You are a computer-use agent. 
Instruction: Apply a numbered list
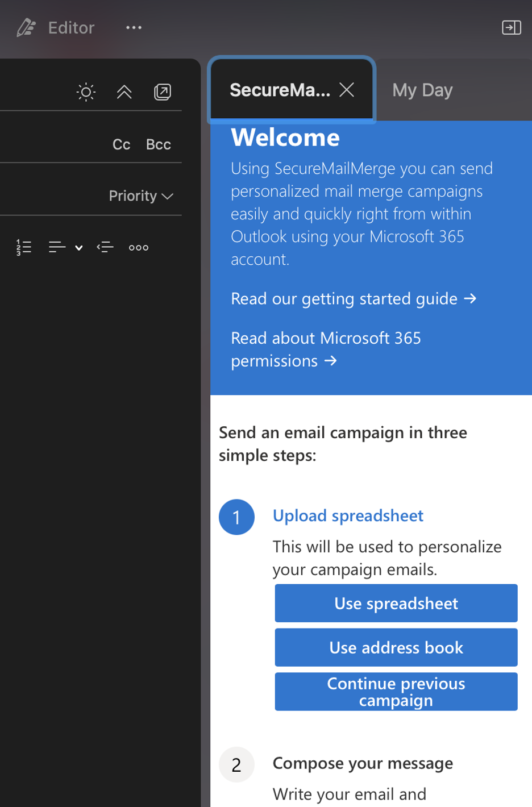click(24, 247)
